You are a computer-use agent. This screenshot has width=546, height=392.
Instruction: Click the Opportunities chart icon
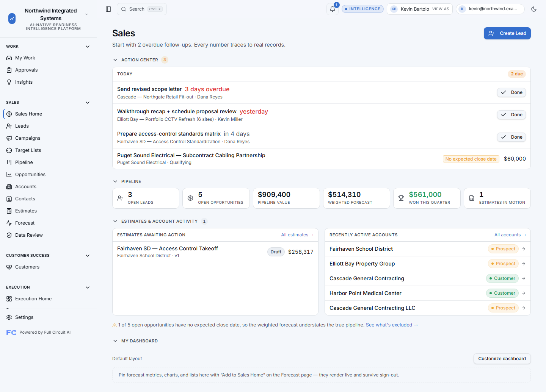(x=9, y=175)
